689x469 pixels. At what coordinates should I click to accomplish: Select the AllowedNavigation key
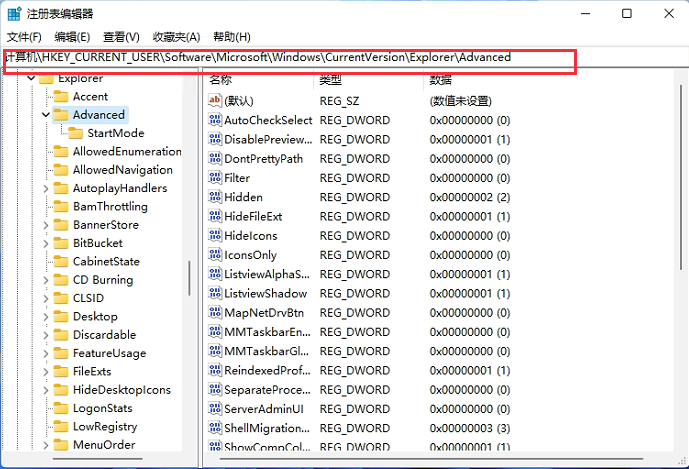[123, 170]
